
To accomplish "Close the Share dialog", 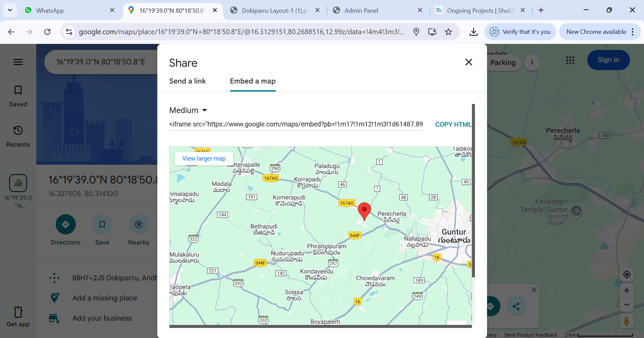I will 469,62.
